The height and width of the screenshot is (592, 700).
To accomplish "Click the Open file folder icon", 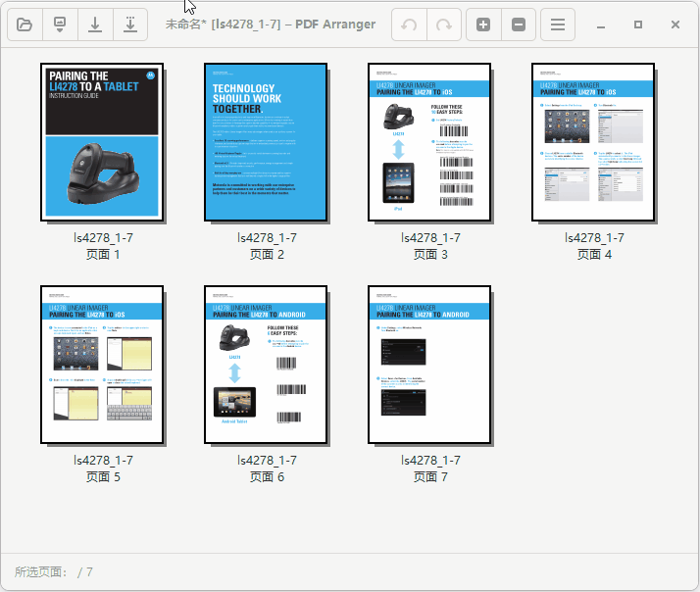I will coord(25,25).
